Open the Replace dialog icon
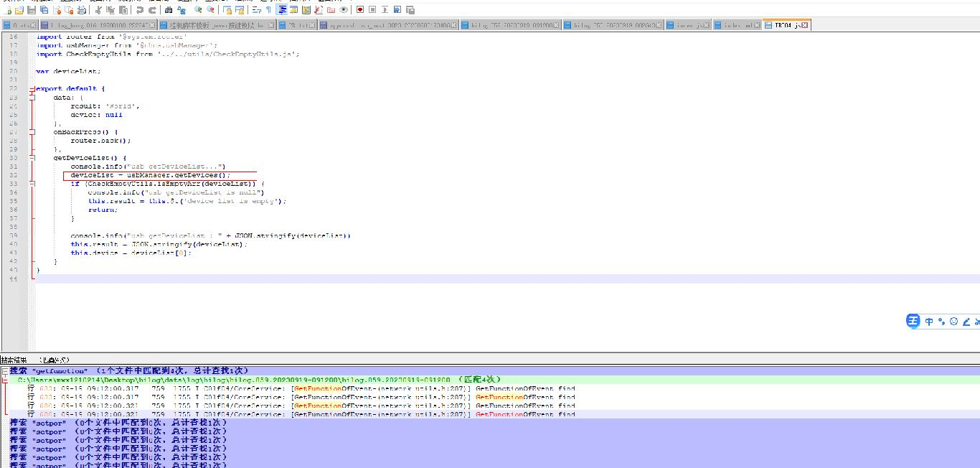The image size is (980, 468). coord(181,10)
